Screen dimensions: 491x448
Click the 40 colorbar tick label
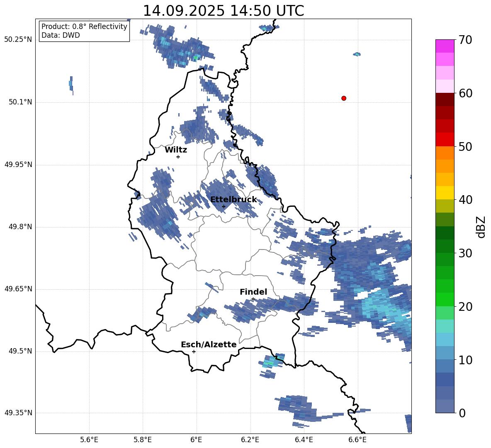click(465, 200)
